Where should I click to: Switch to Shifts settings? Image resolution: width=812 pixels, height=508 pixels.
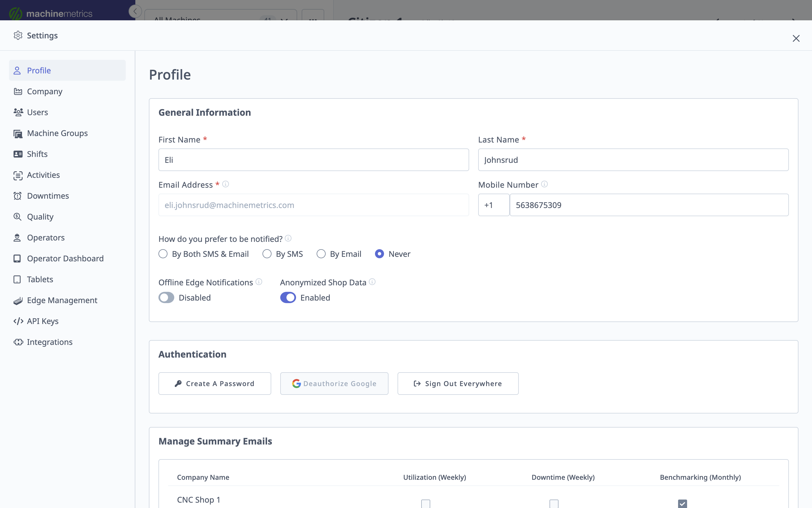click(67, 154)
